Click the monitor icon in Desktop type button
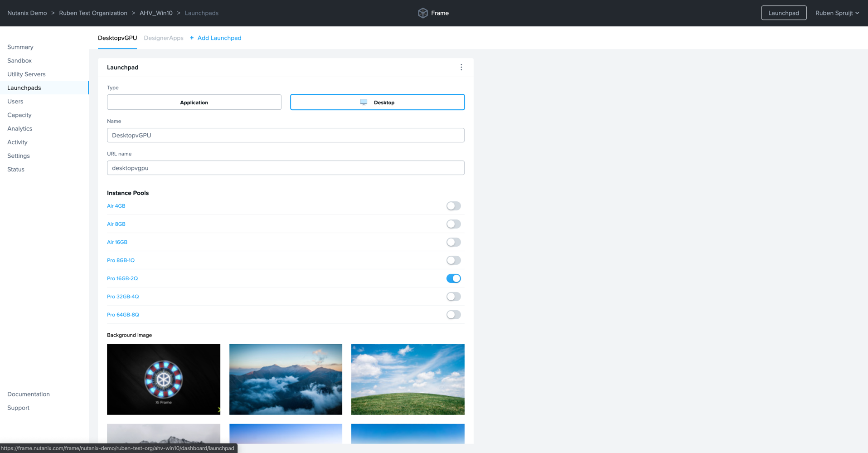The width and height of the screenshot is (868, 453). pos(364,102)
